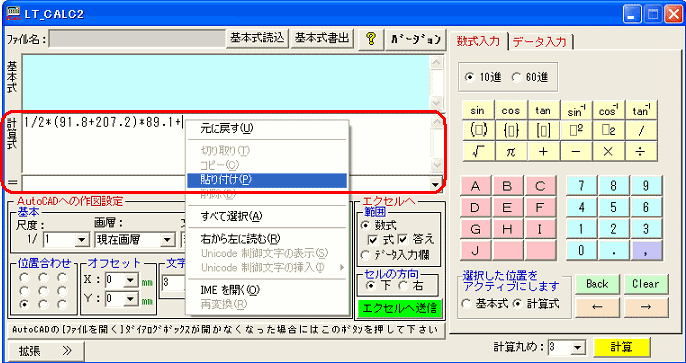Click the minus operator key
This screenshot has height=363, width=686.
(x=576, y=151)
